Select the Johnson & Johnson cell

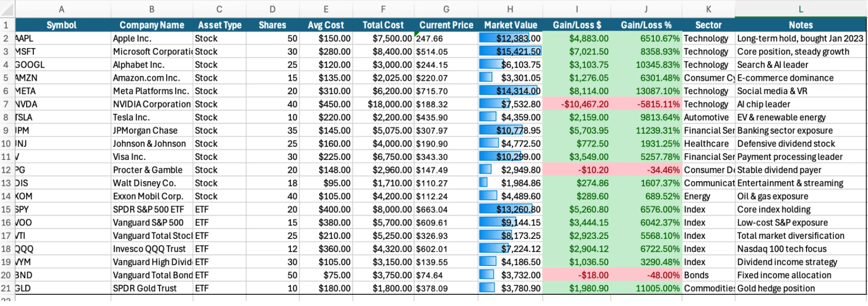click(152, 144)
